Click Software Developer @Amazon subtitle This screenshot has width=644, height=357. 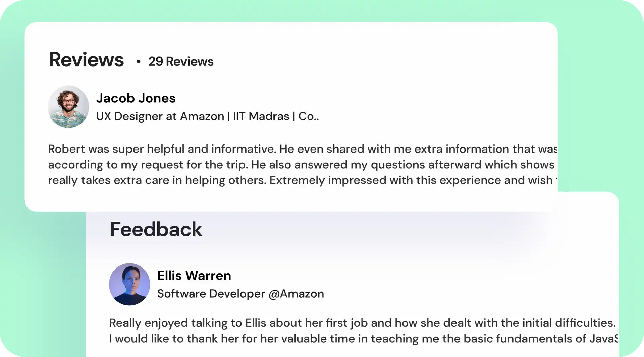240,294
